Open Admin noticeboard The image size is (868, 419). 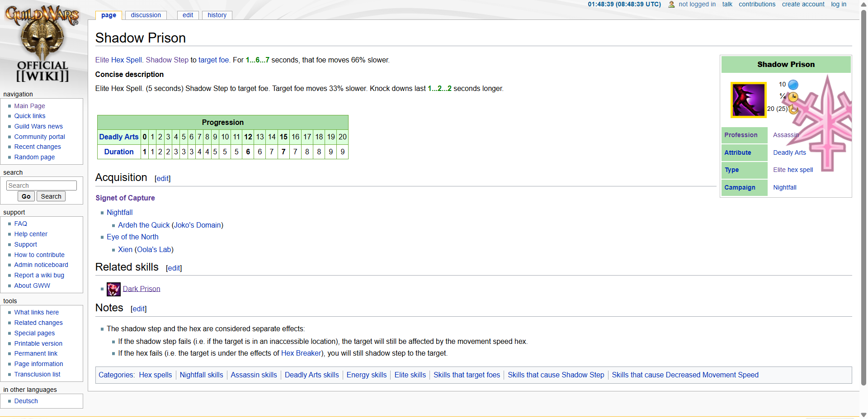(41, 265)
